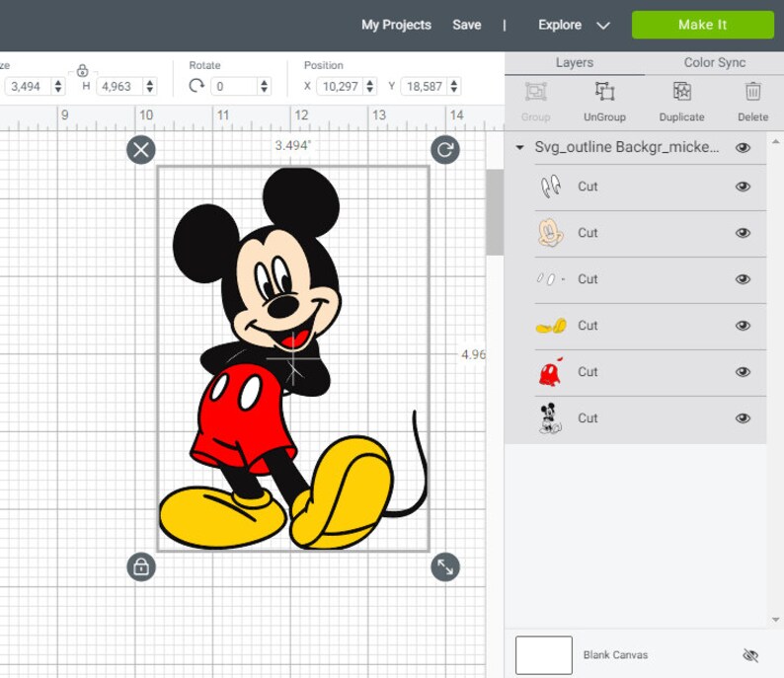
Task: Toggle visibility of the yellow shoes Cut layer
Action: pyautogui.click(x=743, y=326)
